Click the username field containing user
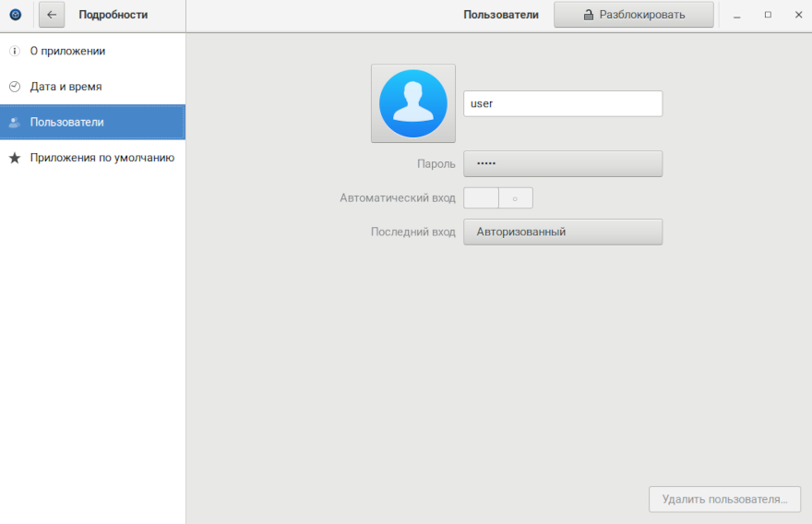 pyautogui.click(x=563, y=103)
